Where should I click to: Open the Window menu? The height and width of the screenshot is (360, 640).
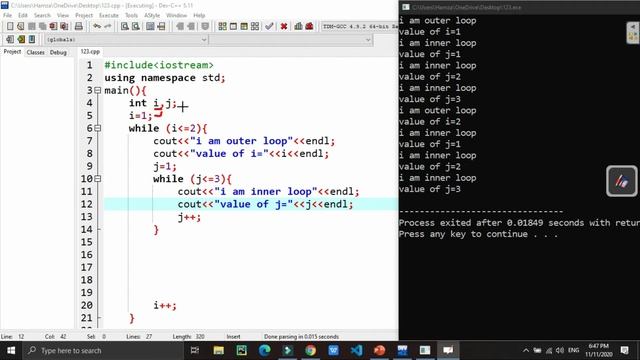click(x=176, y=15)
